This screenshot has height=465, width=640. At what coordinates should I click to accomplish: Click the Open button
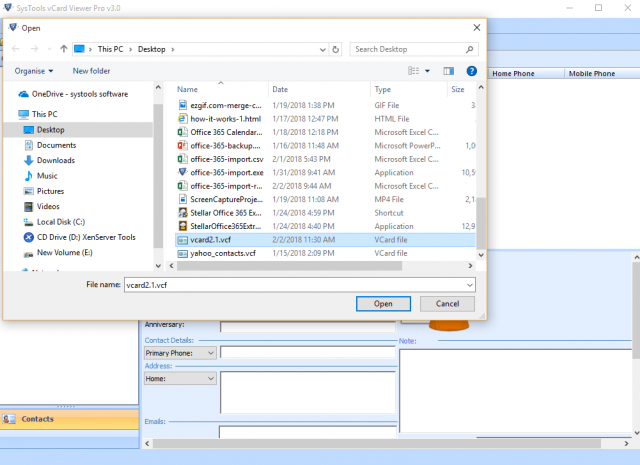(383, 304)
